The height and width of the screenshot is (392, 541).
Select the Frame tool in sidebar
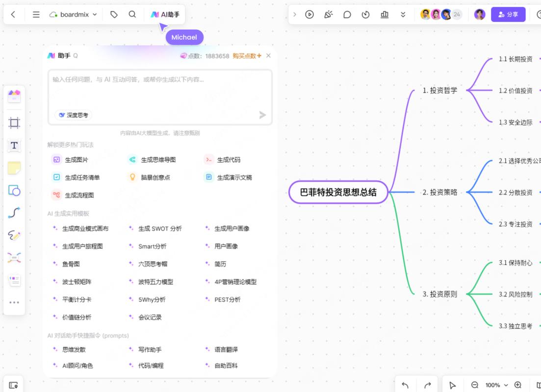(x=14, y=122)
